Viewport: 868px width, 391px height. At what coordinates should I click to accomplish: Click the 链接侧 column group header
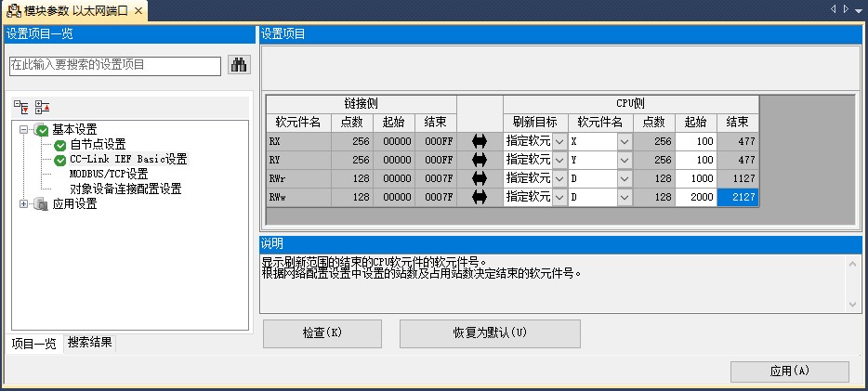coord(362,104)
